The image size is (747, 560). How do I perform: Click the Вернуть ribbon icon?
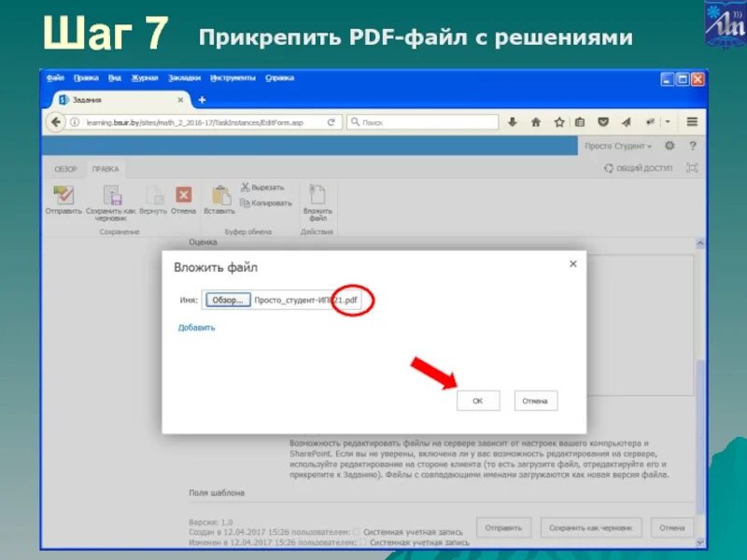point(153,200)
